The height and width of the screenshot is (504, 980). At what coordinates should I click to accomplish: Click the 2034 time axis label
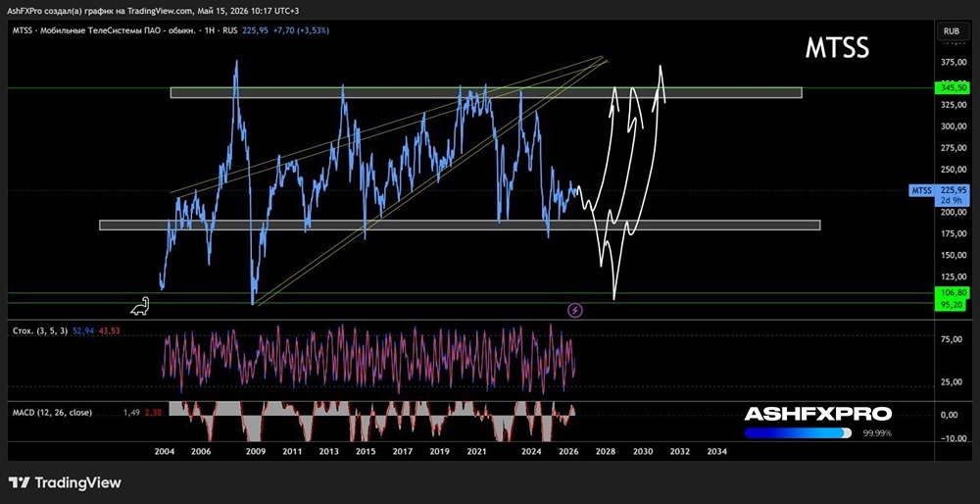pos(716,451)
